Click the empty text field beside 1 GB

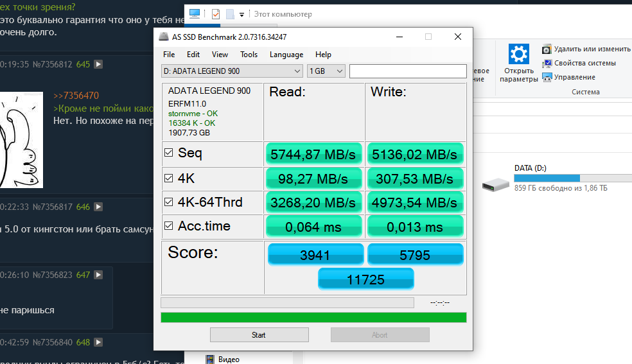(x=408, y=71)
